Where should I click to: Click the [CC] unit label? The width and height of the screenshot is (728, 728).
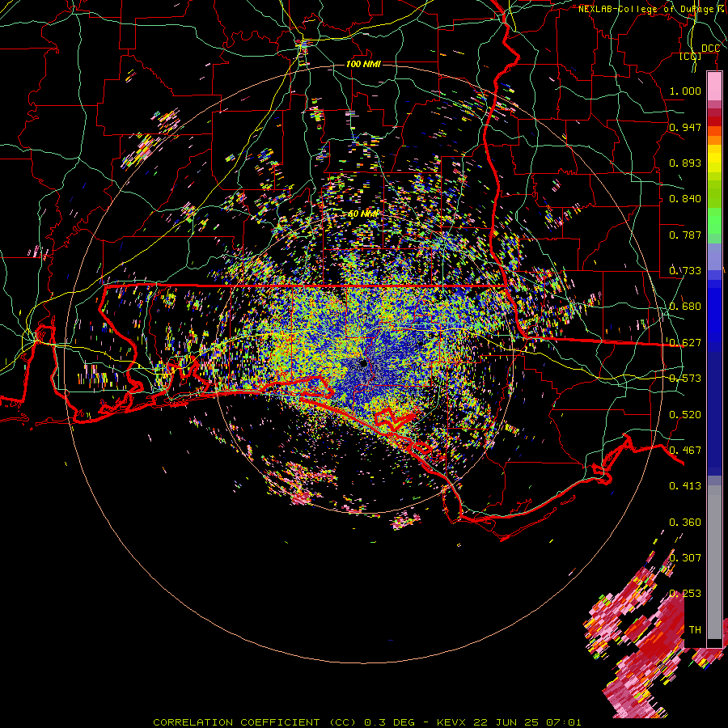tap(691, 56)
